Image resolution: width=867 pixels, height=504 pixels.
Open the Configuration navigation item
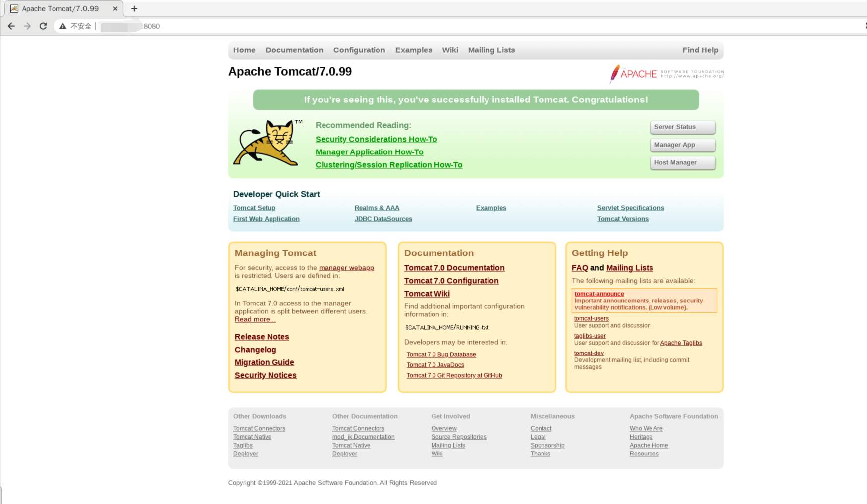pos(359,50)
